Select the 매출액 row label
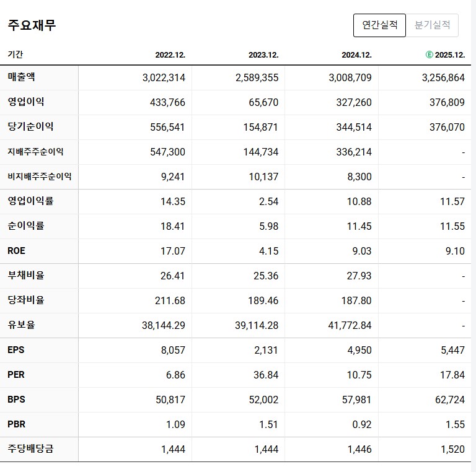476x472 pixels. tap(21, 77)
